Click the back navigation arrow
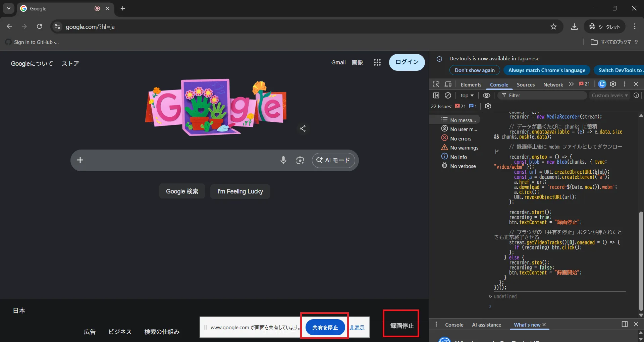This screenshot has height=342, width=644. [9, 26]
